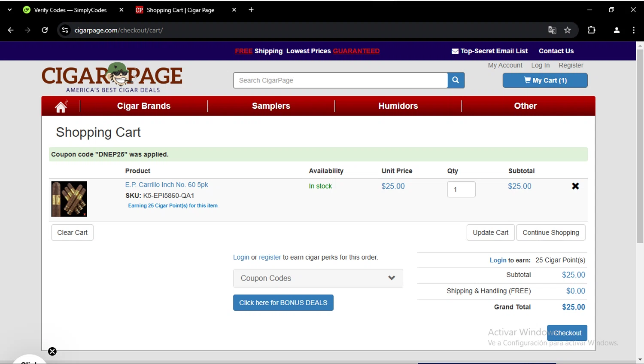
Task: Click the coupon 'DNEP25' applied message
Action: tap(318, 154)
